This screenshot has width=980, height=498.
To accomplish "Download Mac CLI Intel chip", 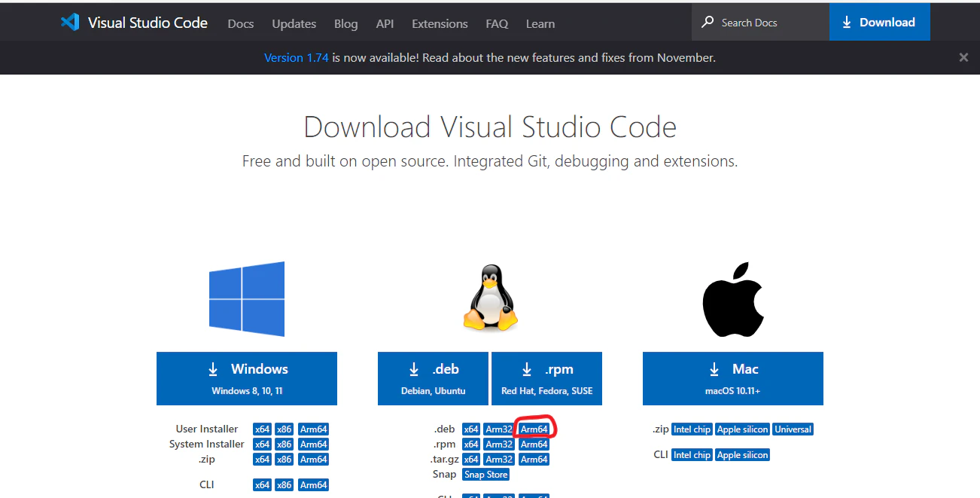I will coord(692,455).
